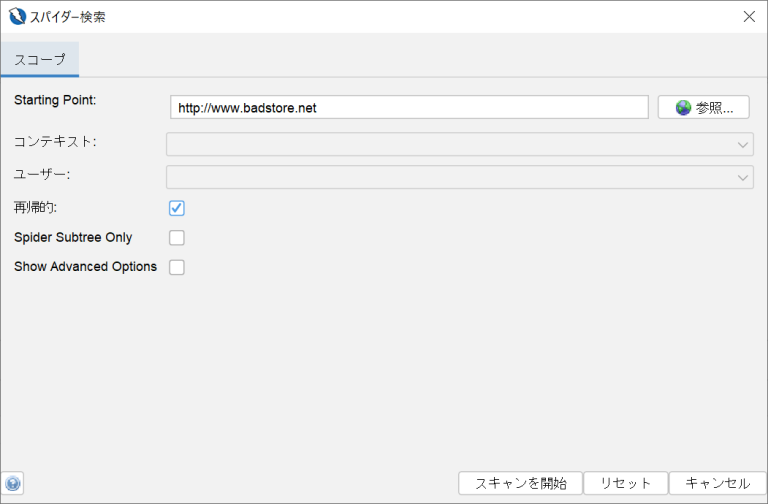Click the Starting Point URL field

coord(410,107)
